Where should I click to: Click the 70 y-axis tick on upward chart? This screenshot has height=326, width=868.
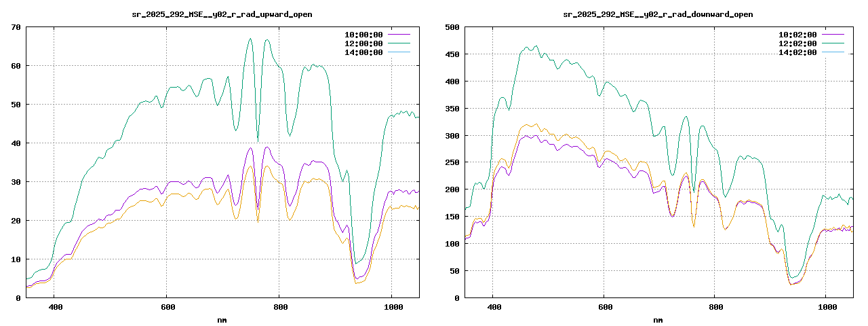pos(15,27)
